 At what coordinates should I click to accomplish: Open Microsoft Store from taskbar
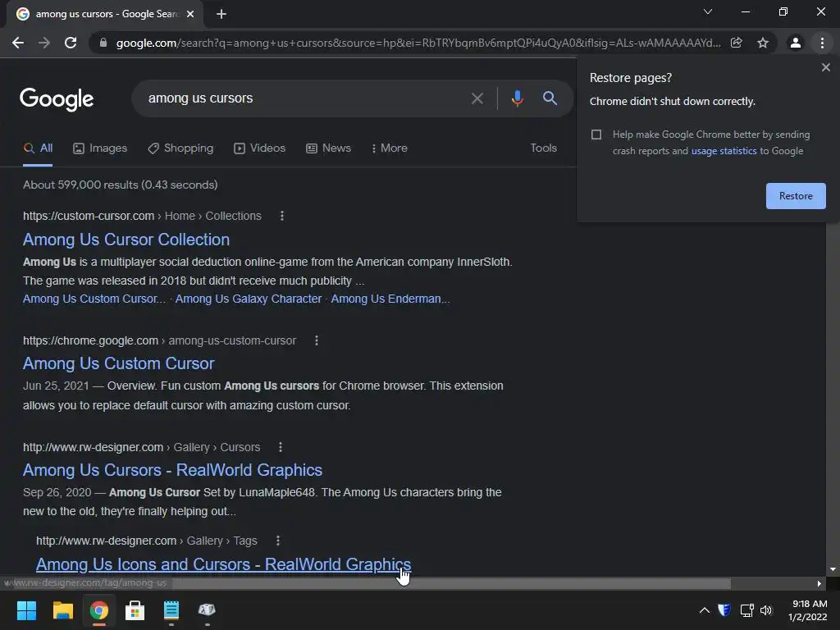click(135, 610)
